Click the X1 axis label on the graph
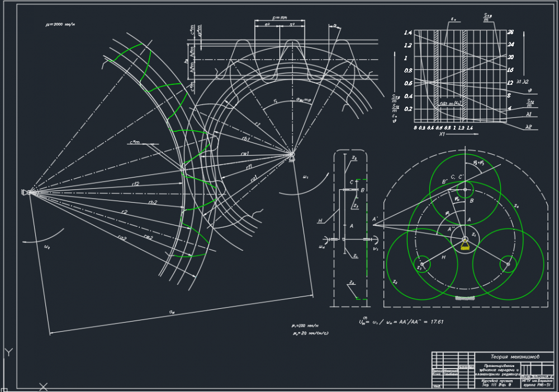The width and height of the screenshot is (559, 392). [442, 135]
